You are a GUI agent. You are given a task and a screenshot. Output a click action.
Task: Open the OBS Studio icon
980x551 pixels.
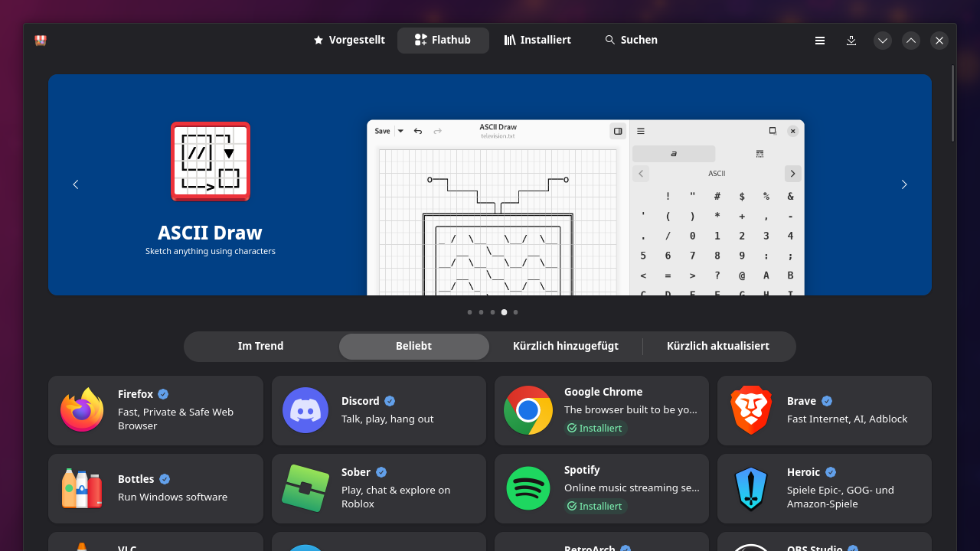tap(751, 547)
